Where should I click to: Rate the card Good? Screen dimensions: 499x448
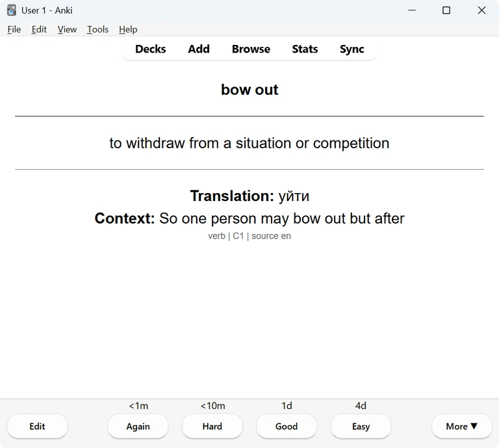click(287, 426)
